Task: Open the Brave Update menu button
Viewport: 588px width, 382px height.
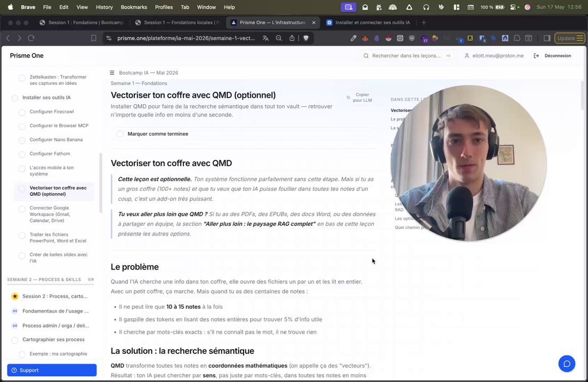Action: click(569, 38)
